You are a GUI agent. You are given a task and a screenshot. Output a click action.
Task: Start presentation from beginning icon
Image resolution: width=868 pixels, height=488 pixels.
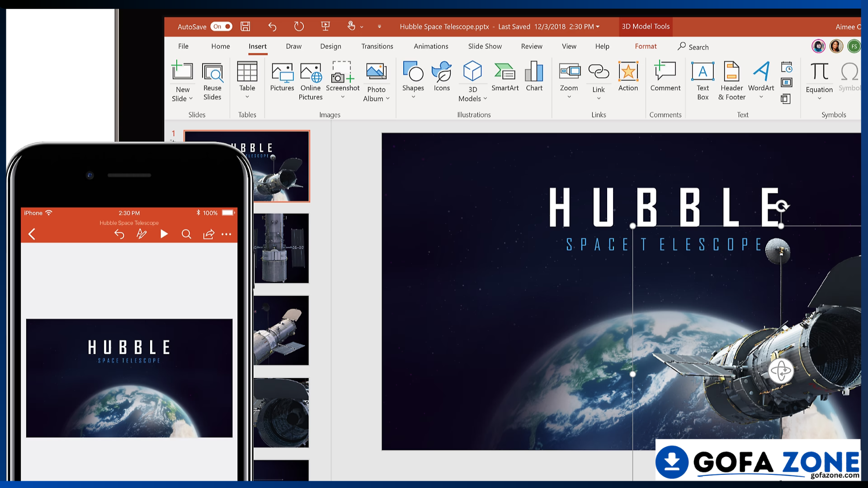click(325, 26)
